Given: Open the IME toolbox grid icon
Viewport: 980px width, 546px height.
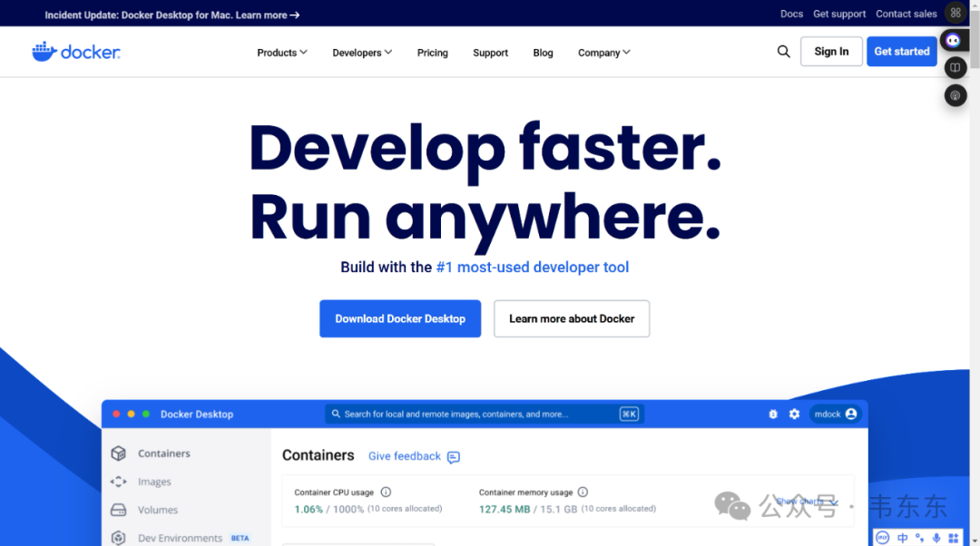Looking at the screenshot, I should click(953, 538).
